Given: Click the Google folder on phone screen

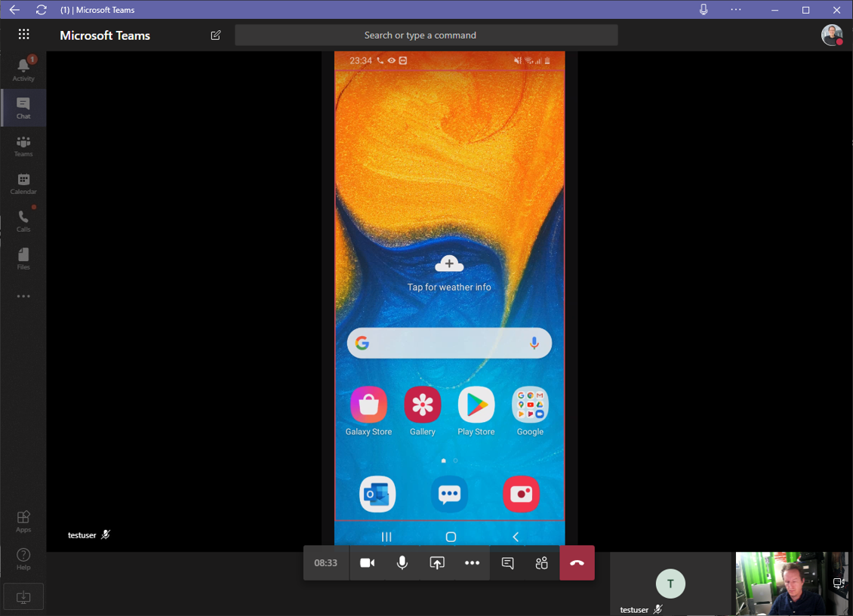Looking at the screenshot, I should pyautogui.click(x=530, y=411).
